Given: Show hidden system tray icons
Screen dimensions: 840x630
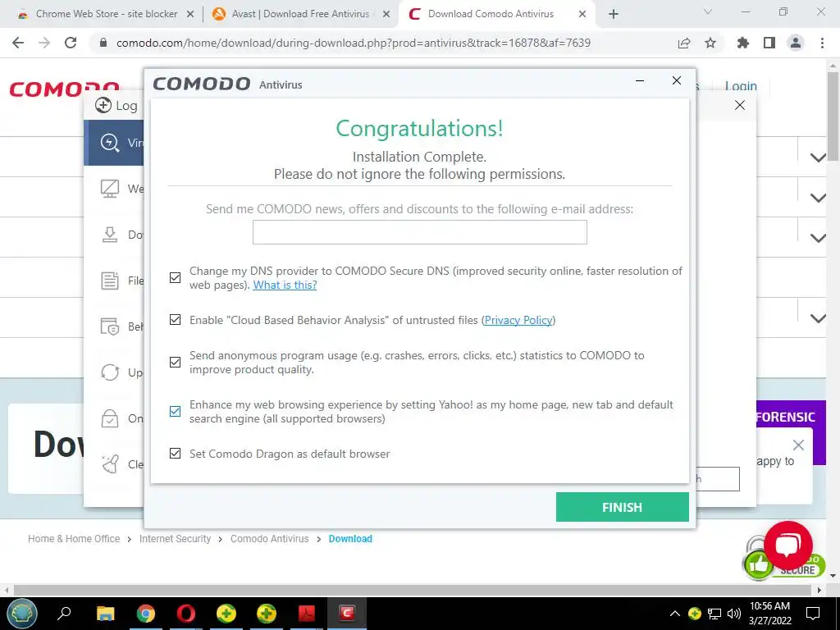Looking at the screenshot, I should 675,614.
